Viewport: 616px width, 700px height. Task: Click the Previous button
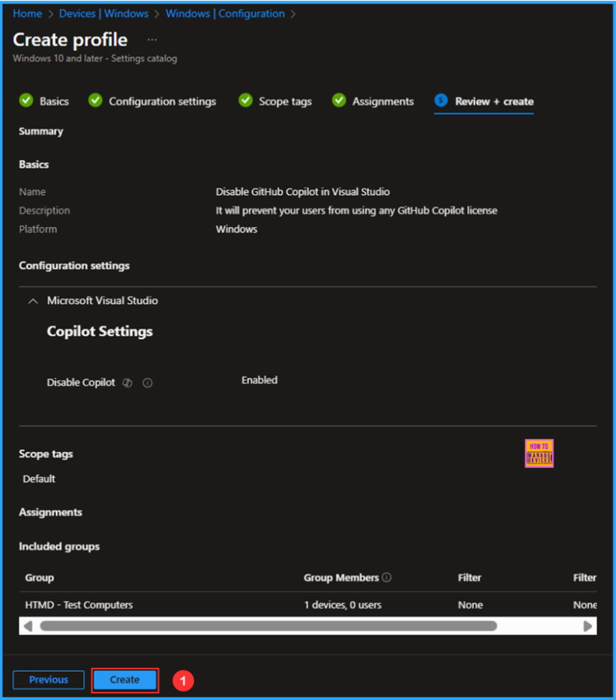point(49,680)
